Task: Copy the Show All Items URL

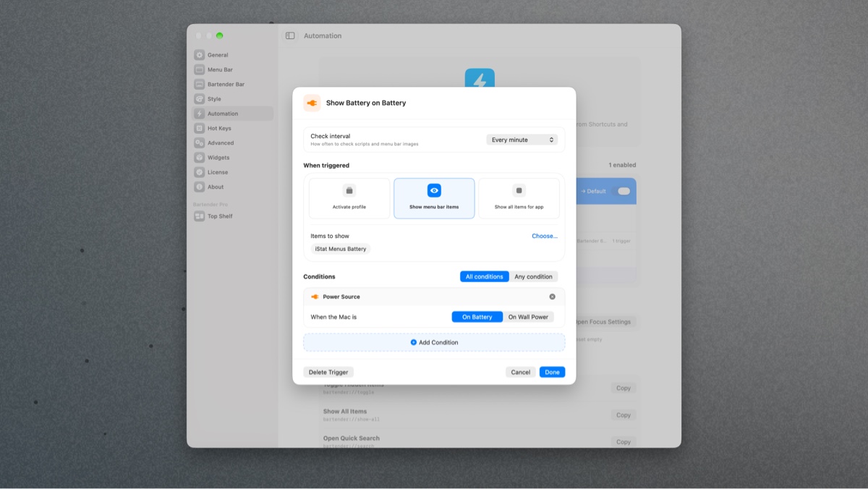Action: [x=624, y=415]
